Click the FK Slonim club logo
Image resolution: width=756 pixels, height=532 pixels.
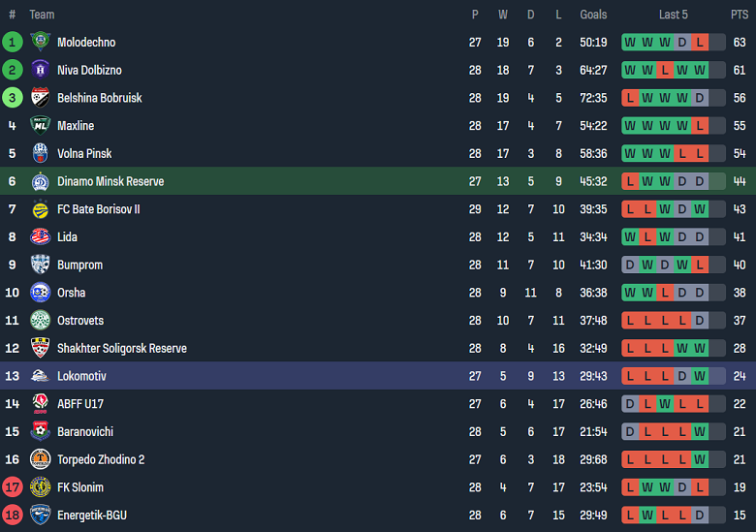click(40, 487)
